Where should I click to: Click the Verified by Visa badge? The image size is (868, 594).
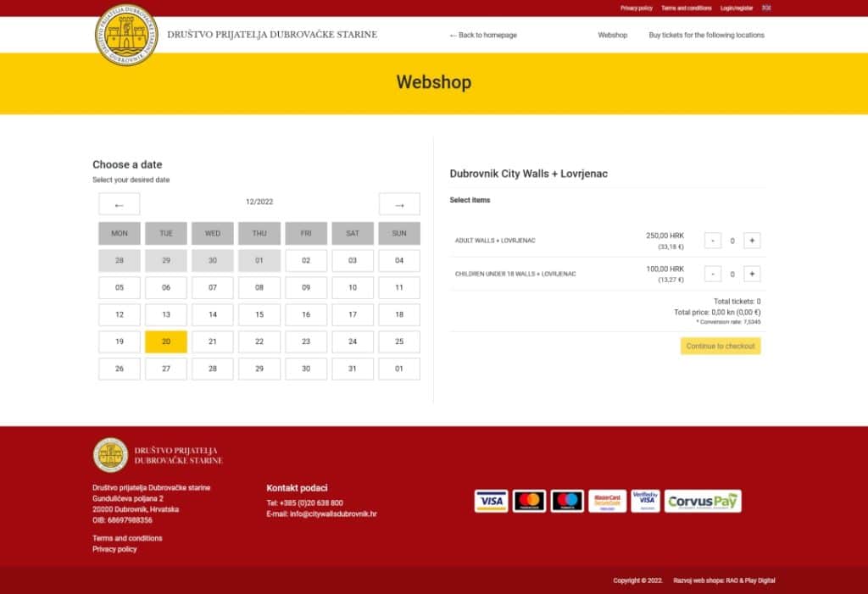645,501
